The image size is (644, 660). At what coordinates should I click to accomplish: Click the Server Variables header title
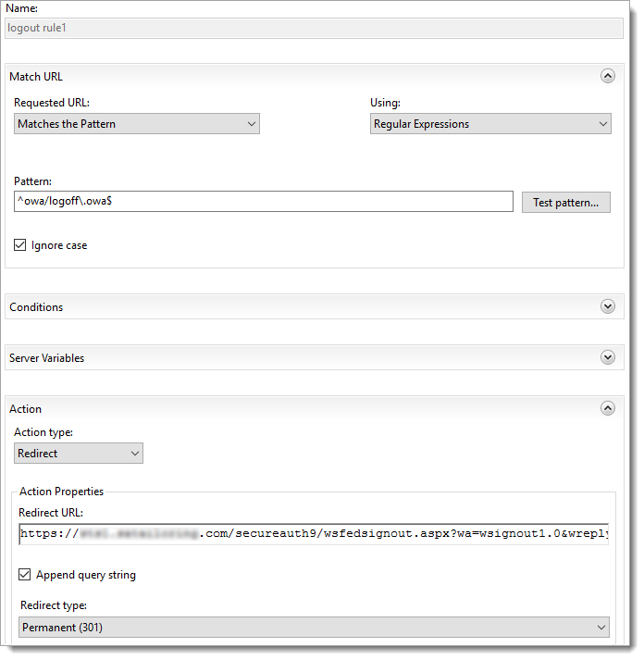click(x=46, y=358)
